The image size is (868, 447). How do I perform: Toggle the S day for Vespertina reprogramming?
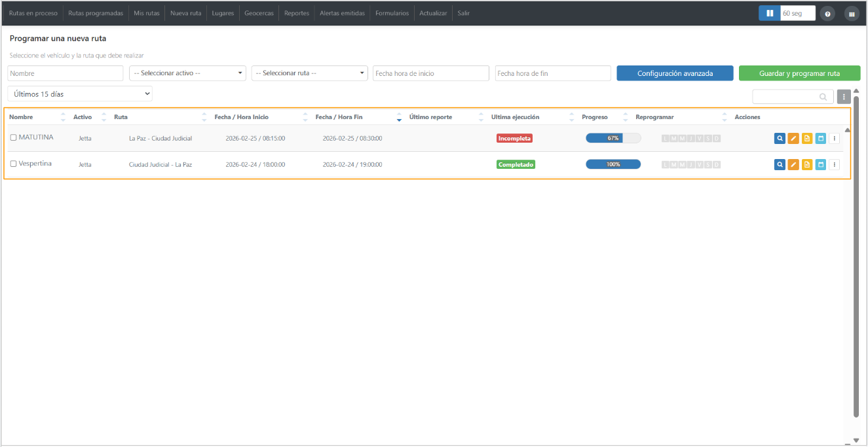[x=708, y=164]
